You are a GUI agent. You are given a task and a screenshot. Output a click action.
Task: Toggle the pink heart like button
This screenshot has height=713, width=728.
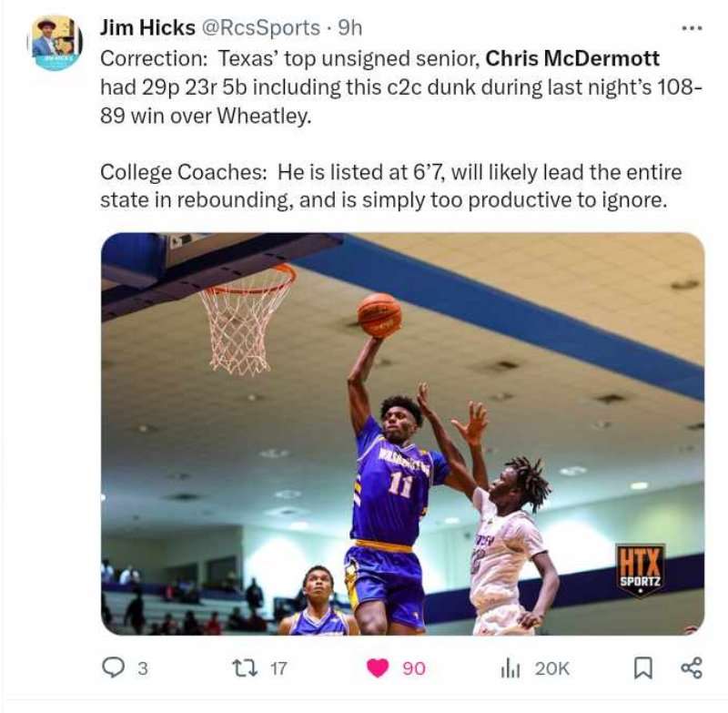378,668
